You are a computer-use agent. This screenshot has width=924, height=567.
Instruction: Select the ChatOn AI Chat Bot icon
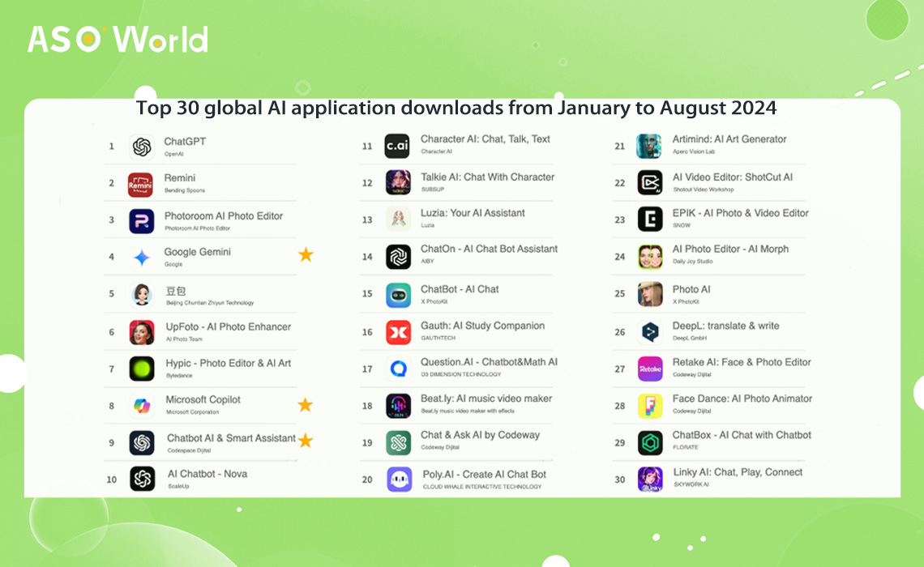pyautogui.click(x=398, y=257)
